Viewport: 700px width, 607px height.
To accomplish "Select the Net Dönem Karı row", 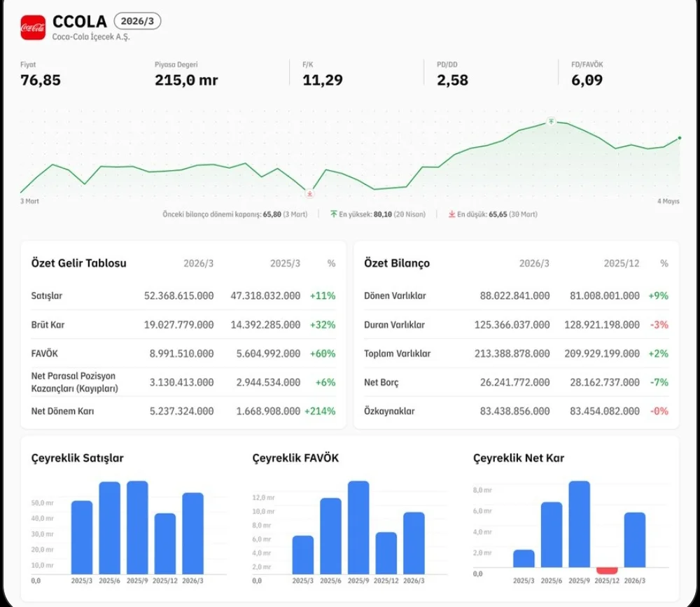I will (183, 411).
